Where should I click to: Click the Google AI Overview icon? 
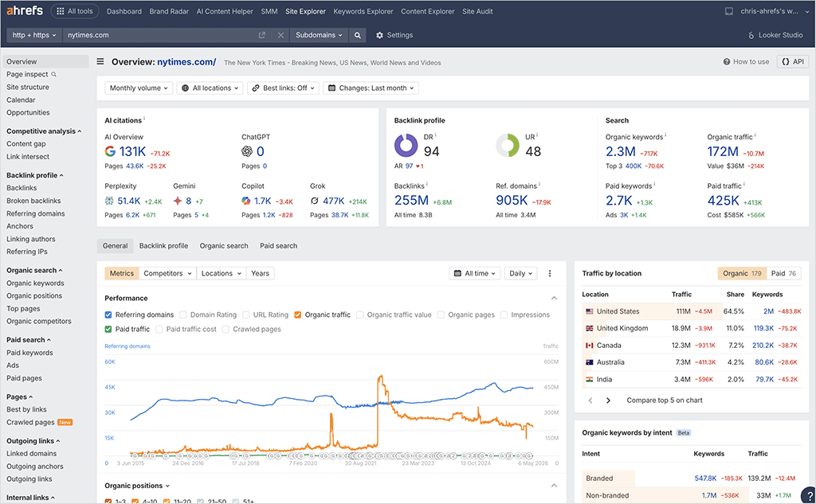pyautogui.click(x=110, y=151)
